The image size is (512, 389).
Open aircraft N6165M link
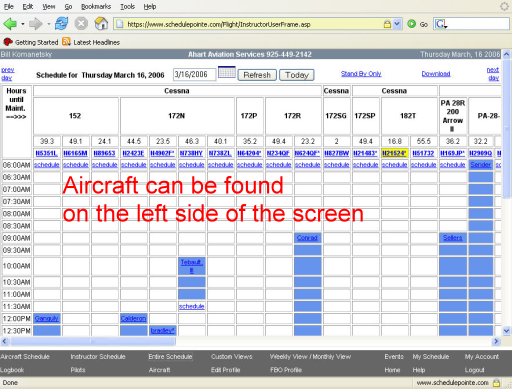coord(75,153)
